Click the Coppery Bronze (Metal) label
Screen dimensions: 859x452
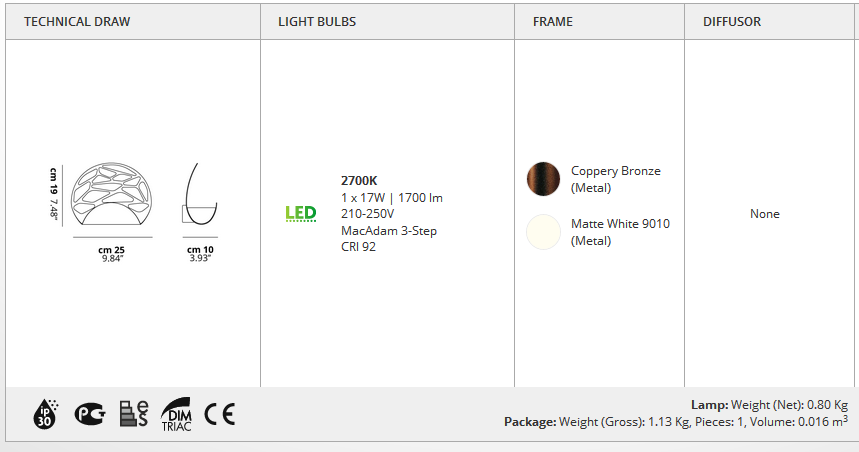tap(616, 179)
